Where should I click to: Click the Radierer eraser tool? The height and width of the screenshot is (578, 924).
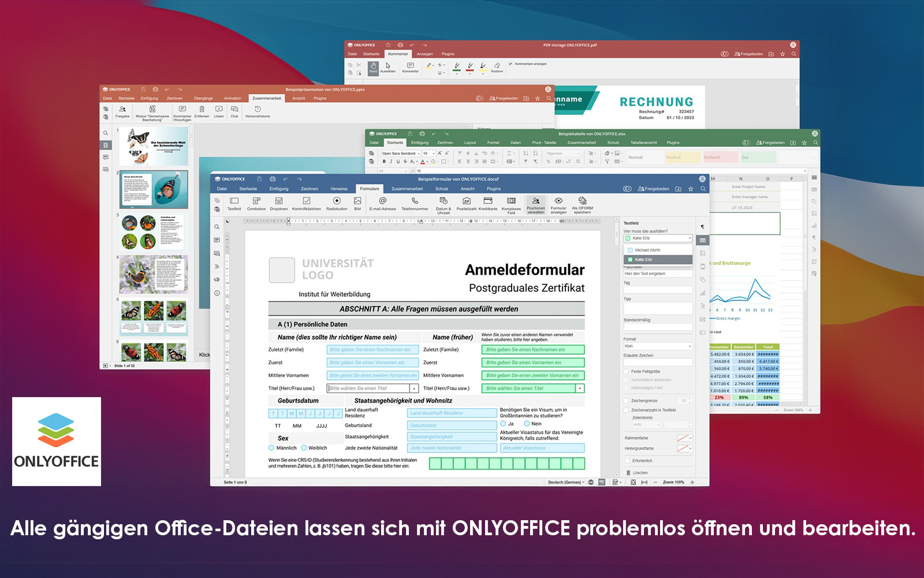497,66
